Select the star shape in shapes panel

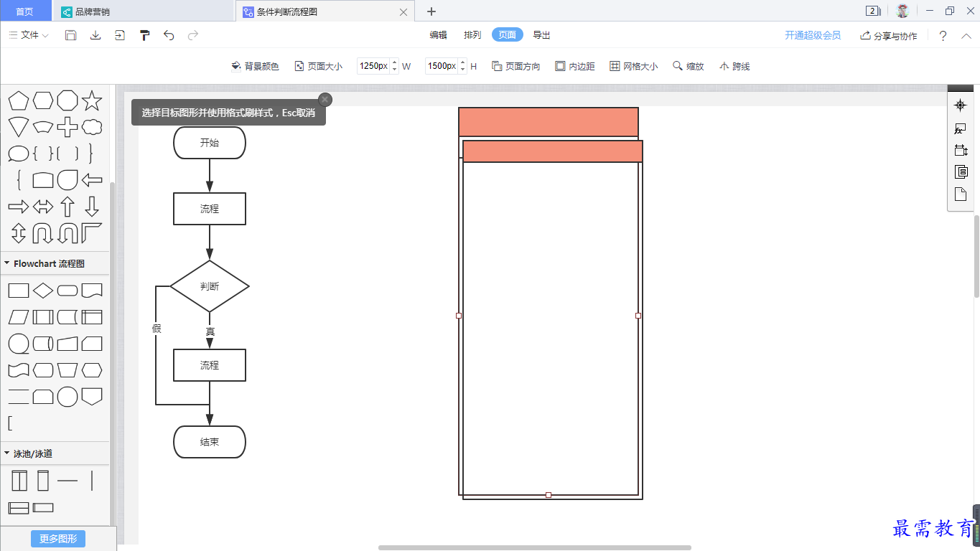(91, 100)
